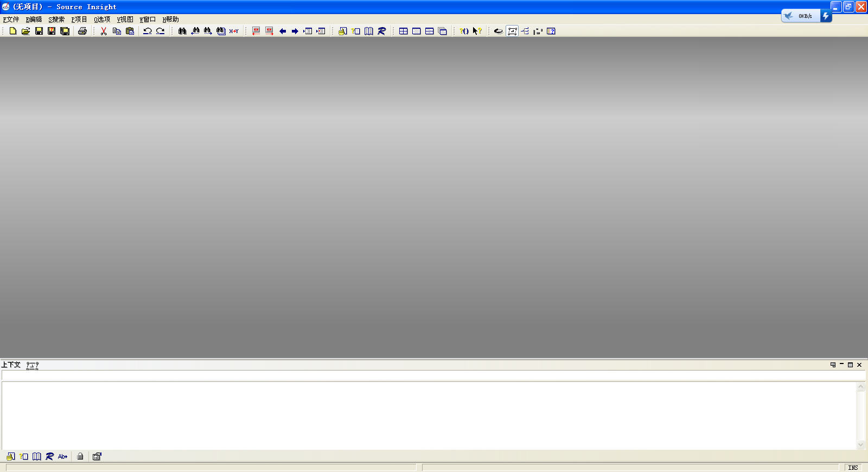868x472 pixels.
Task: Open the 选项 (Options) menu
Action: (102, 20)
